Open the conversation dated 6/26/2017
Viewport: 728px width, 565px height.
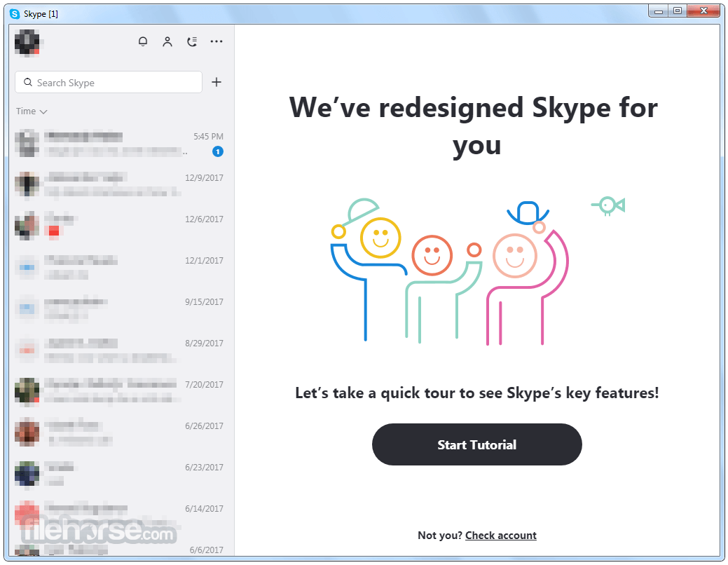122,433
